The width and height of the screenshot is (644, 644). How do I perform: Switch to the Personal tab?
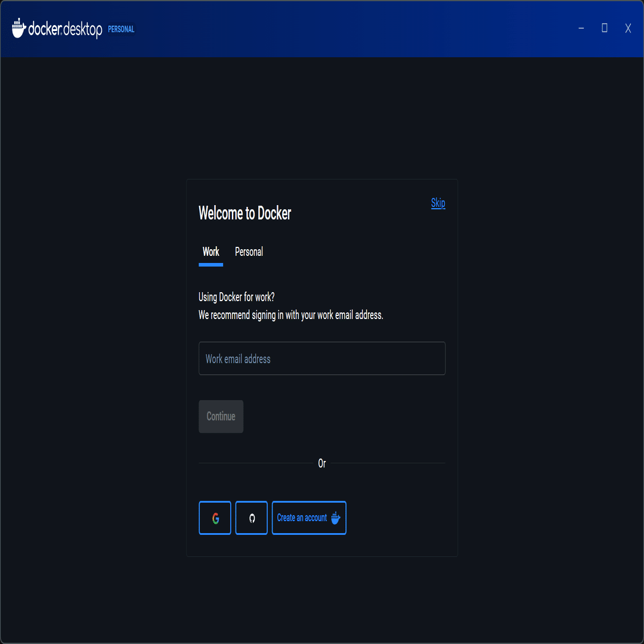[x=249, y=252]
